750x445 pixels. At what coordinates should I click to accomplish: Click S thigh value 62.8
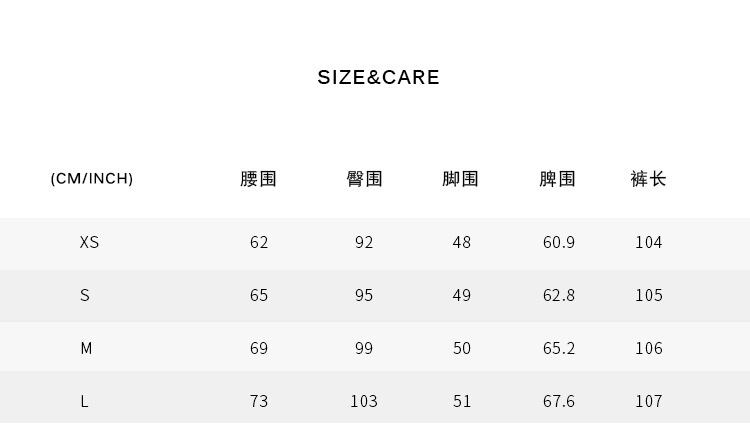click(558, 295)
